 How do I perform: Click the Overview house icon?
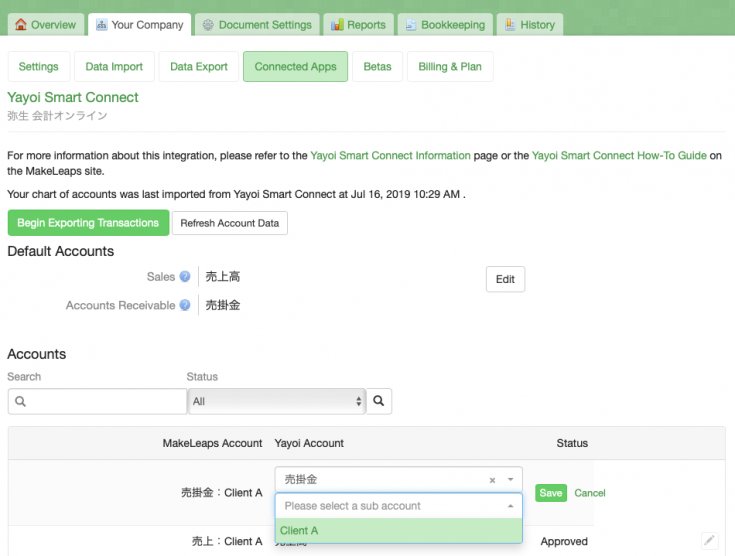tap(21, 24)
